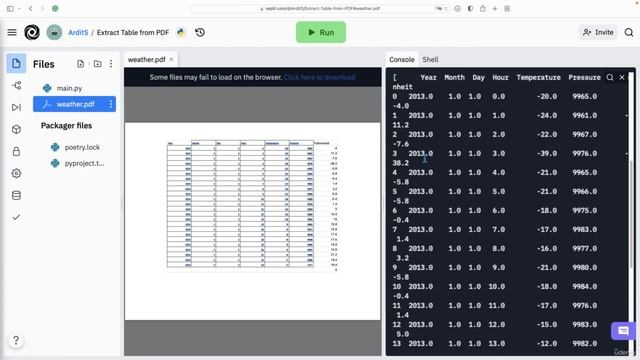Click here to download link

pos(320,77)
